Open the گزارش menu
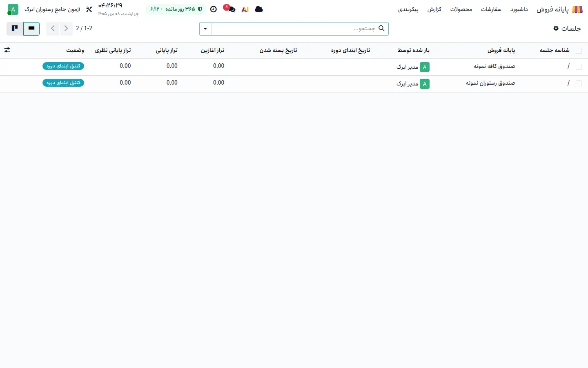The width and height of the screenshot is (588, 368). pos(434,9)
